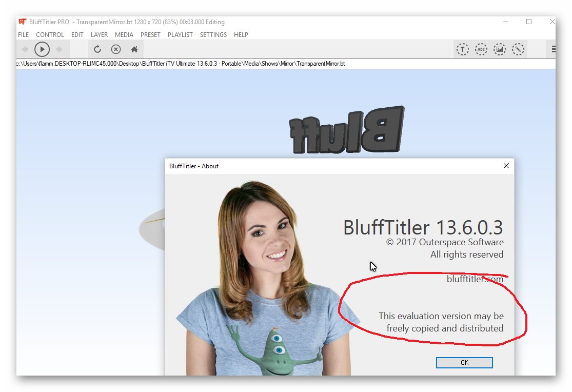Maximize the BluffTitler PRO window
This screenshot has height=392, width=572.
pos(529,22)
